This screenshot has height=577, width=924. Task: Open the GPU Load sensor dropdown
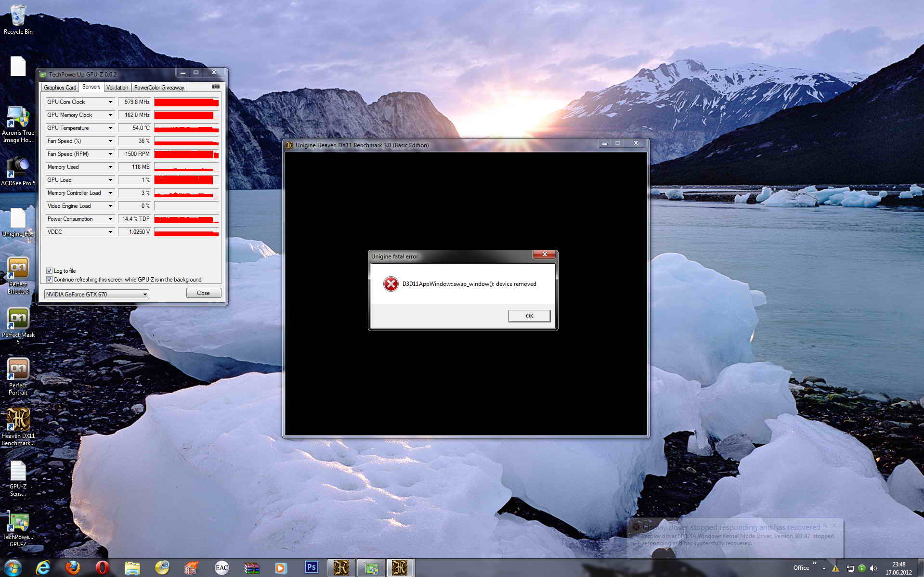110,180
